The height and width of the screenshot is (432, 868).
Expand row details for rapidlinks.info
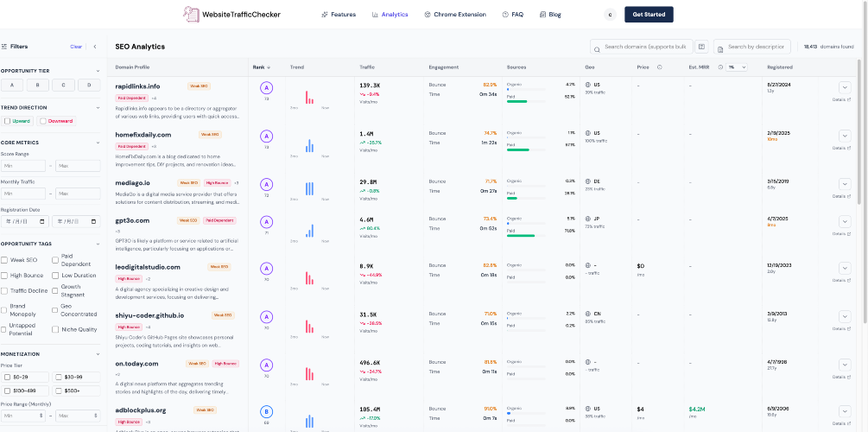[844, 86]
